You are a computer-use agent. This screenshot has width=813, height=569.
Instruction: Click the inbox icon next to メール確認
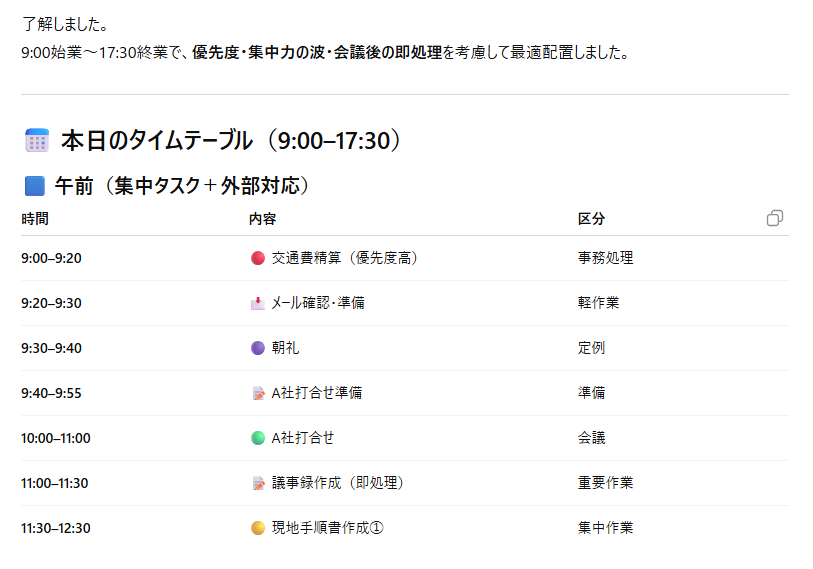258,303
